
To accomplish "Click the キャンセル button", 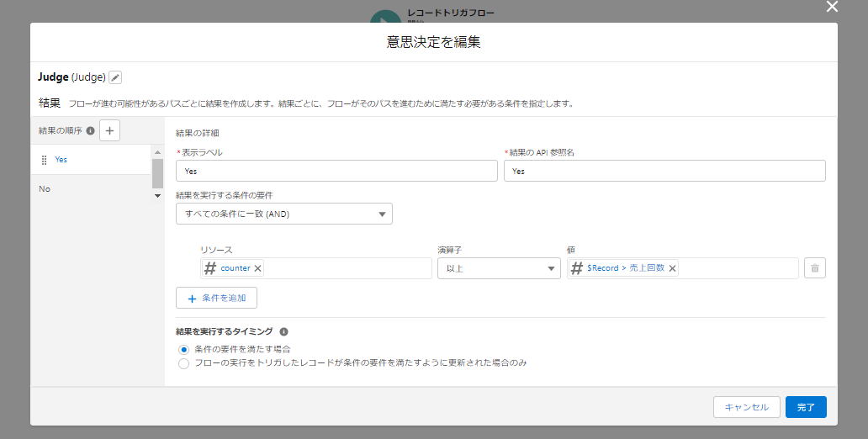I will point(746,407).
